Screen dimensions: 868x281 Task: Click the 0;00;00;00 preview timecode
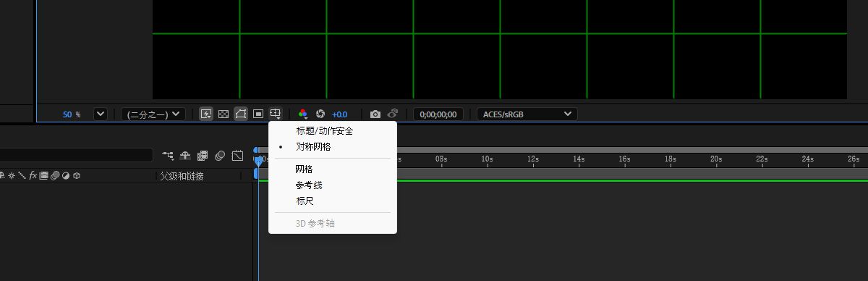tap(438, 114)
